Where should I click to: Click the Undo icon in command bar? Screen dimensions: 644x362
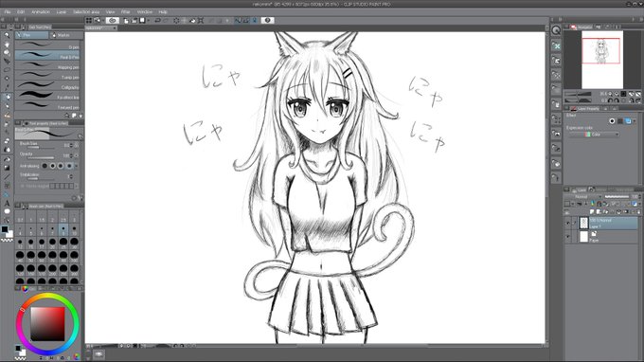pyautogui.click(x=158, y=20)
